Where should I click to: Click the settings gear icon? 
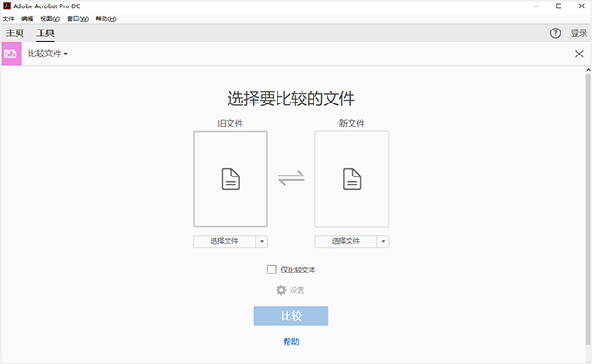tap(281, 290)
